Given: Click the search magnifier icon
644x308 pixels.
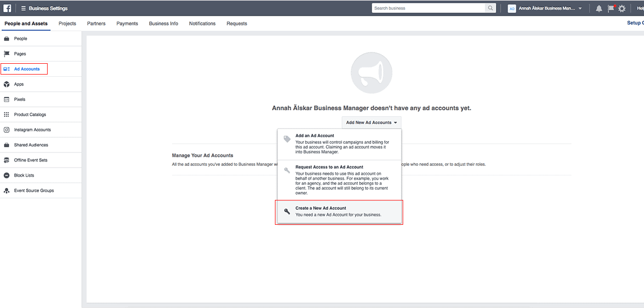Looking at the screenshot, I should (490, 8).
